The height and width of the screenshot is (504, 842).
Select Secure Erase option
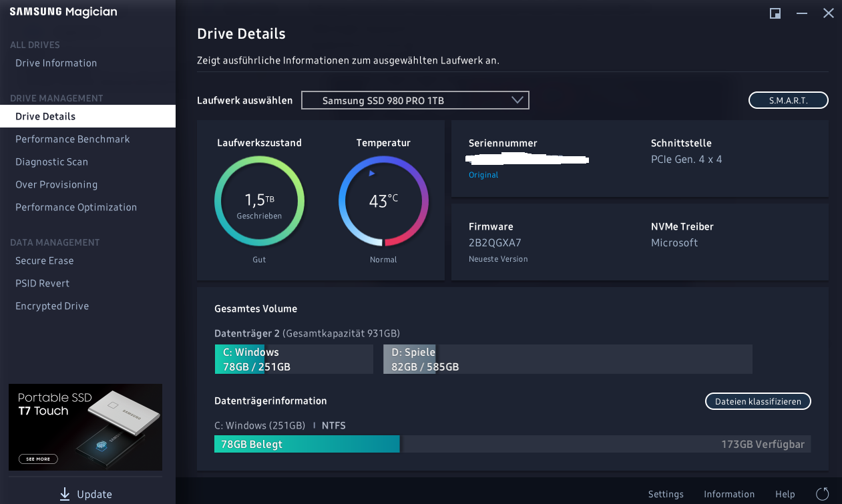click(44, 260)
